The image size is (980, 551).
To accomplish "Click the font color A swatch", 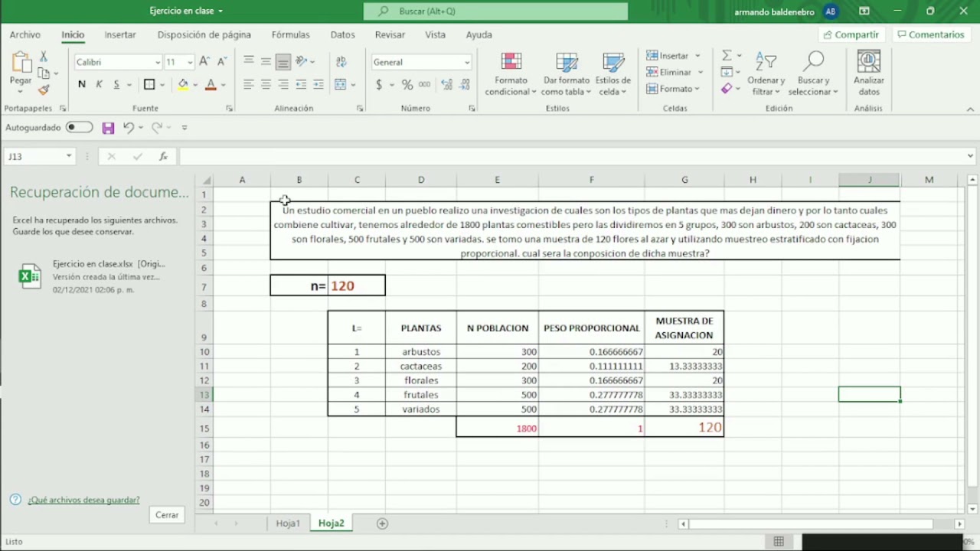I will click(211, 84).
